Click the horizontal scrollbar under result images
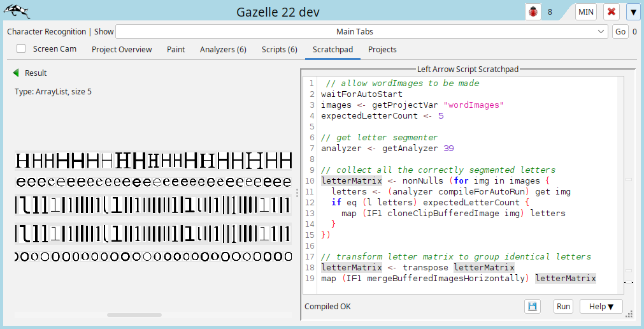Screen dimensions: 644x329 [x=134, y=314]
